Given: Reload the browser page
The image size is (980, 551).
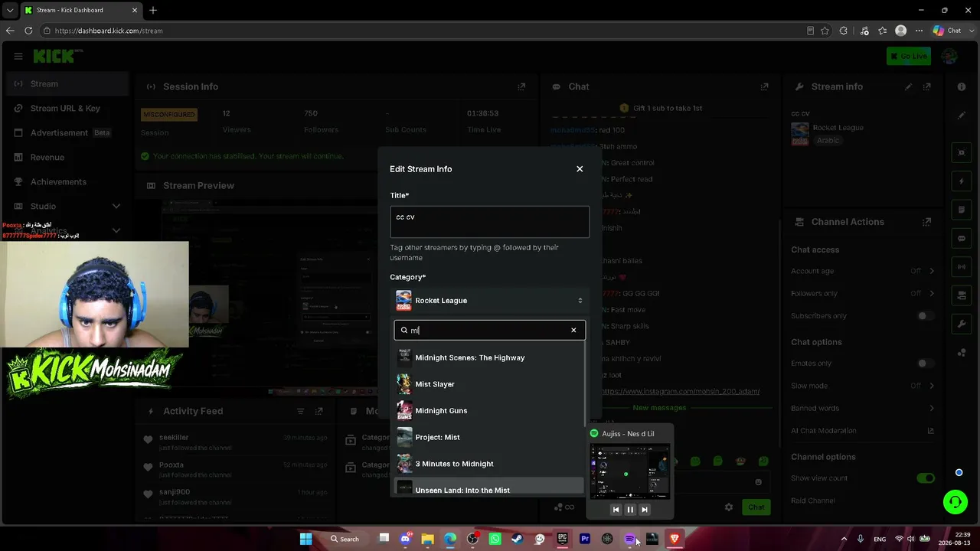Looking at the screenshot, I should [28, 31].
